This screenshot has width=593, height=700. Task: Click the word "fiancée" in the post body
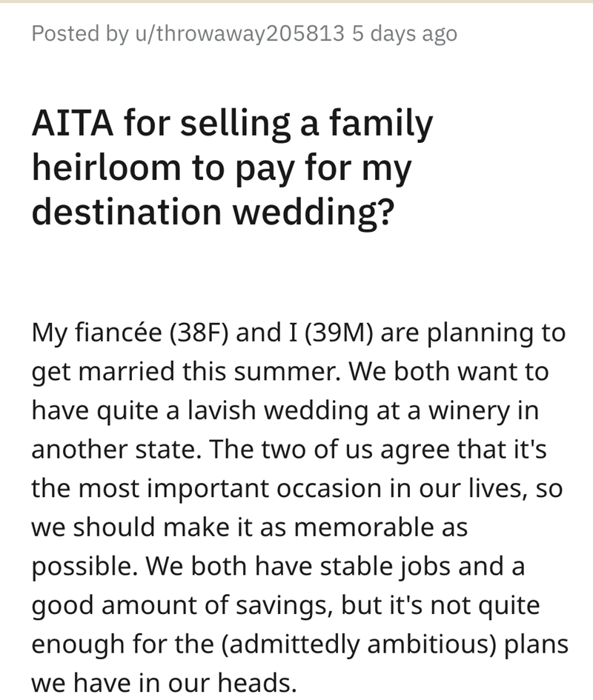113,333
